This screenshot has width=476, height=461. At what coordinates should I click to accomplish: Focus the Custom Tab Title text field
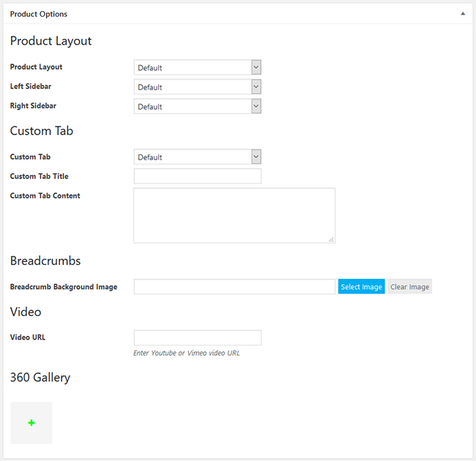click(x=197, y=176)
